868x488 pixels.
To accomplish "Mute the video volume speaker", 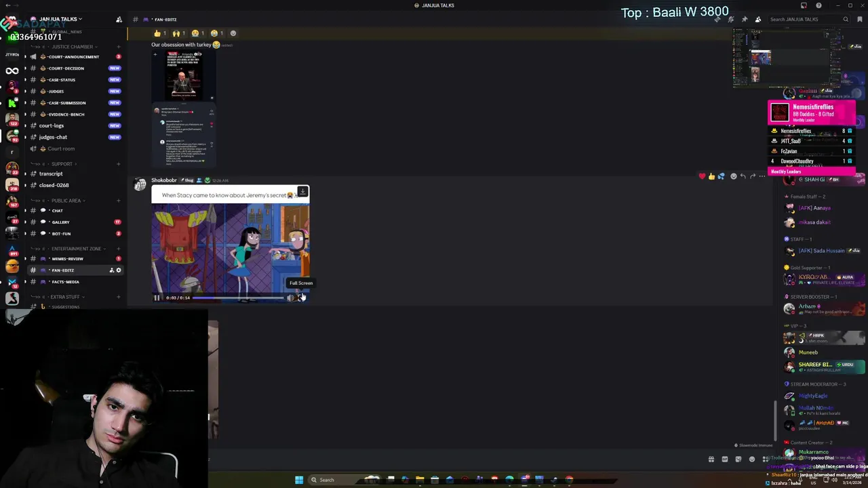I will click(290, 298).
